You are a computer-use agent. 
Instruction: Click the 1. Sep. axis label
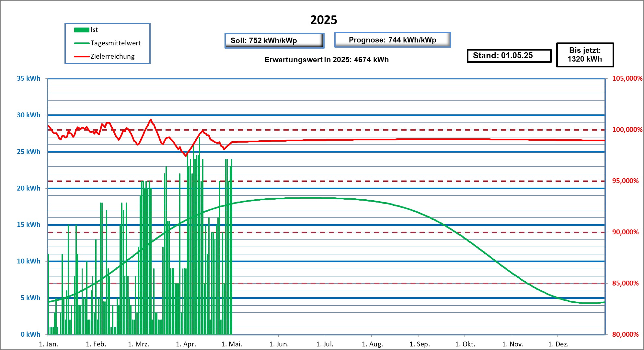420,344
